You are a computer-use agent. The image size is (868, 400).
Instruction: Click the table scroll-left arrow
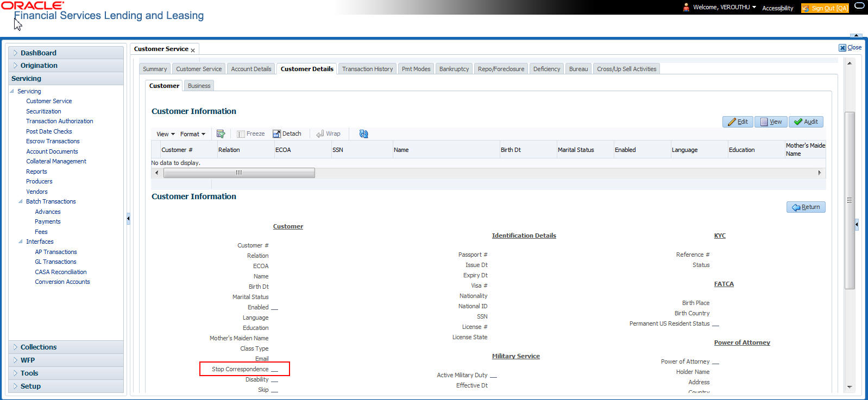(x=157, y=173)
